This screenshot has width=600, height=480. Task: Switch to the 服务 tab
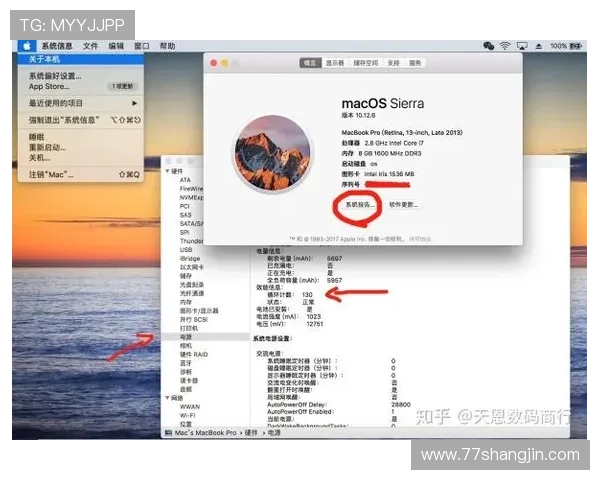415,63
